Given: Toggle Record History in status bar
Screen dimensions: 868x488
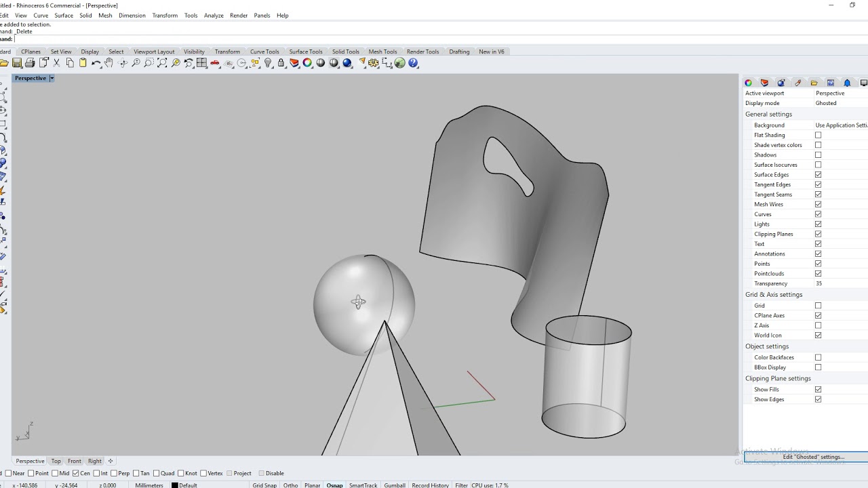Looking at the screenshot, I should tap(430, 485).
